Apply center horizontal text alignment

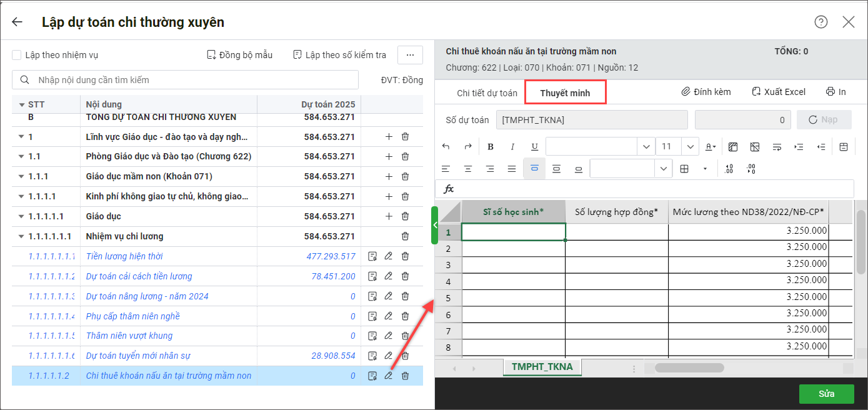[467, 169]
